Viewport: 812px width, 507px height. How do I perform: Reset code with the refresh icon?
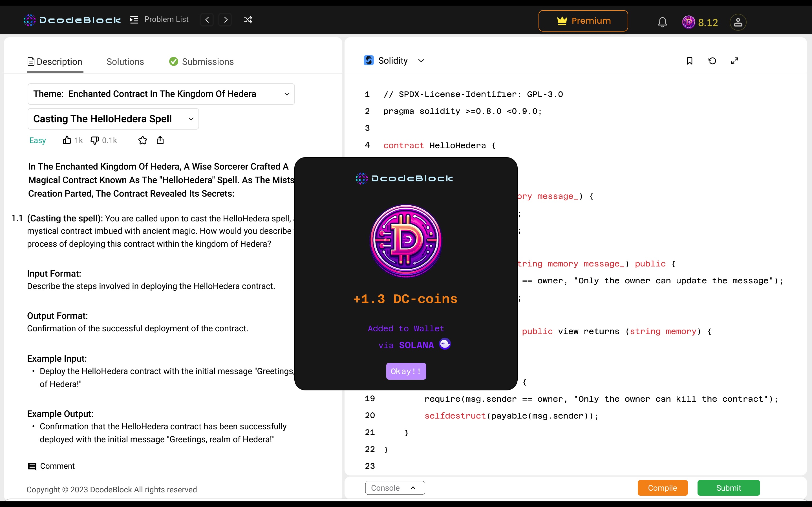[712, 61]
